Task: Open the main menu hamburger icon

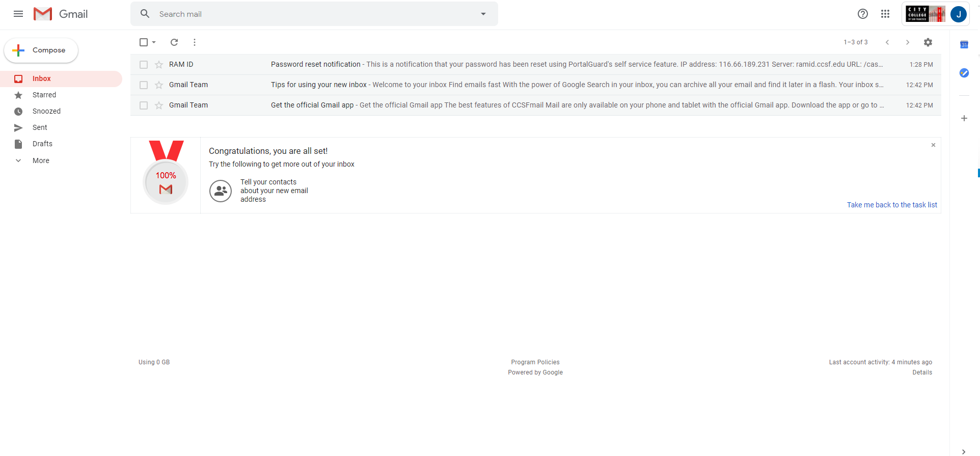Action: (x=18, y=14)
